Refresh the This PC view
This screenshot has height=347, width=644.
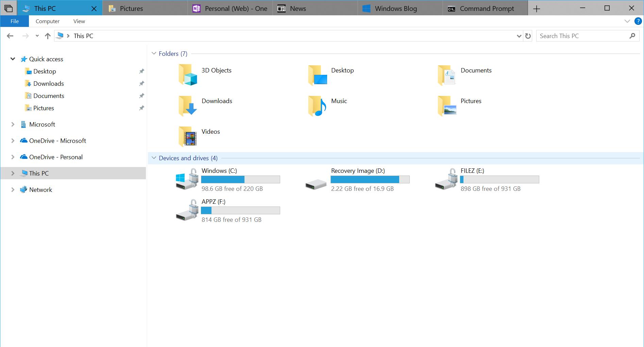[528, 36]
